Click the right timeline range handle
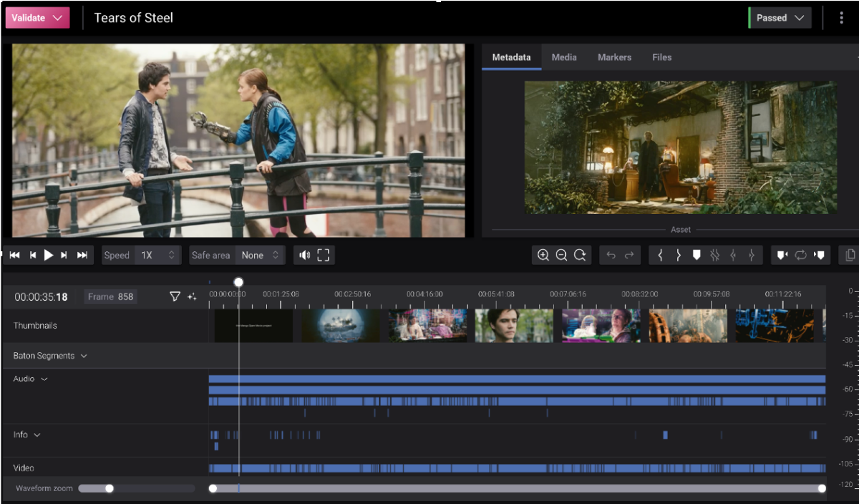Screen dimensions: 859x504 coord(822,488)
